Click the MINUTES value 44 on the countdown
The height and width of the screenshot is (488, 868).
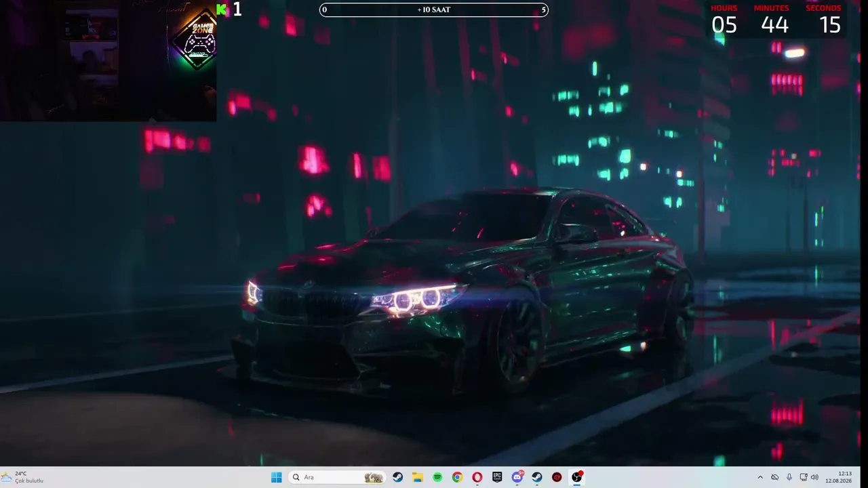[x=774, y=25]
